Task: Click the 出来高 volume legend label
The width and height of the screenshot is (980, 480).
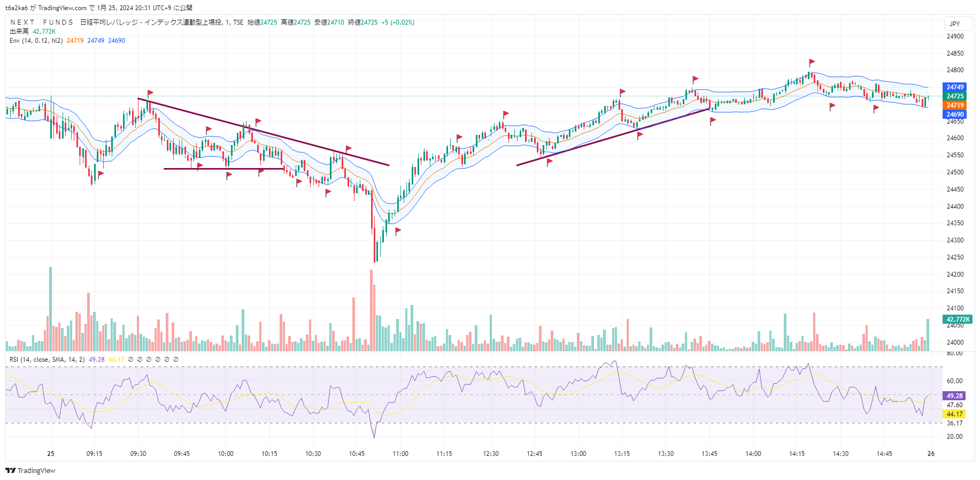Action: (x=19, y=32)
